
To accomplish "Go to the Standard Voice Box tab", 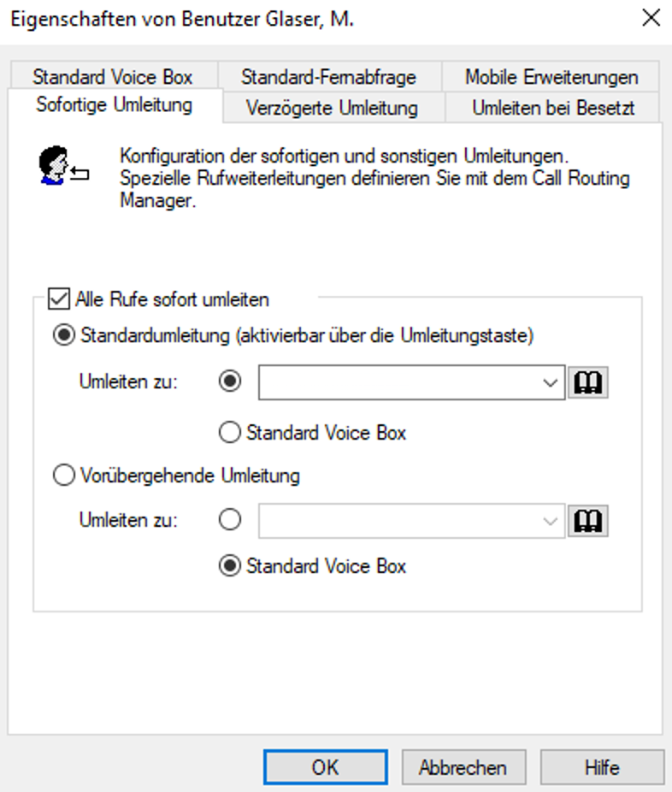I will (x=113, y=77).
